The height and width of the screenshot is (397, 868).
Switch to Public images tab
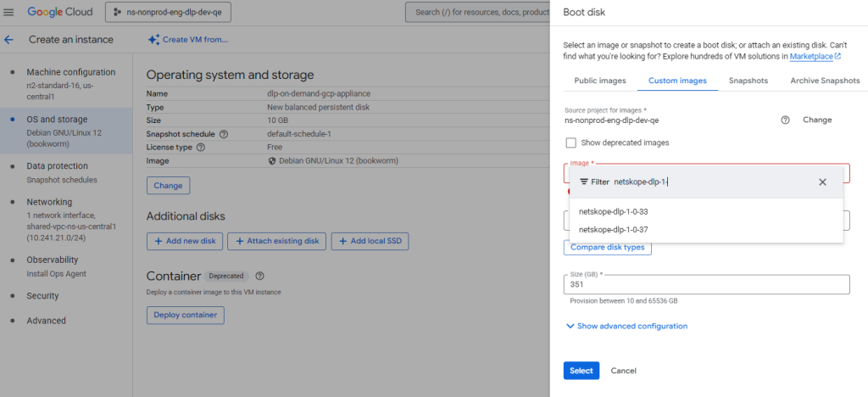coord(600,81)
